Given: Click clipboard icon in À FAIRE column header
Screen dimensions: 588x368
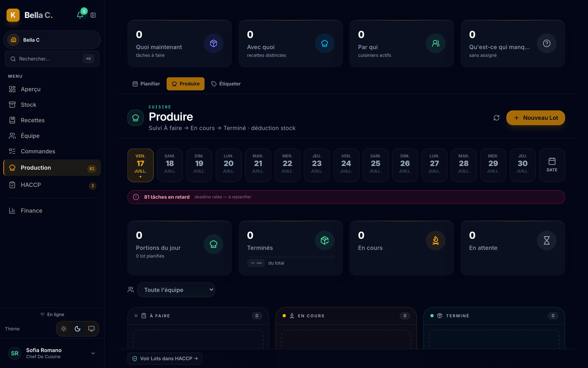Looking at the screenshot, I should (144, 316).
